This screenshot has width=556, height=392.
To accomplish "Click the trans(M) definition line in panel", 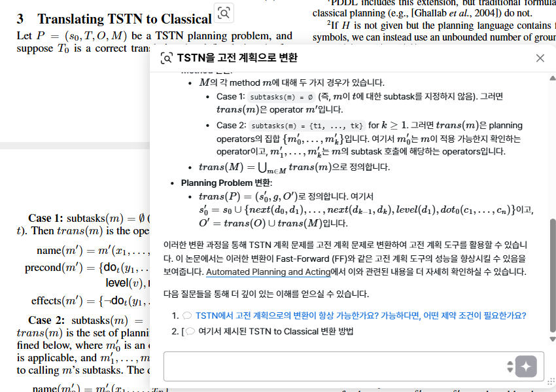I will (x=294, y=167).
